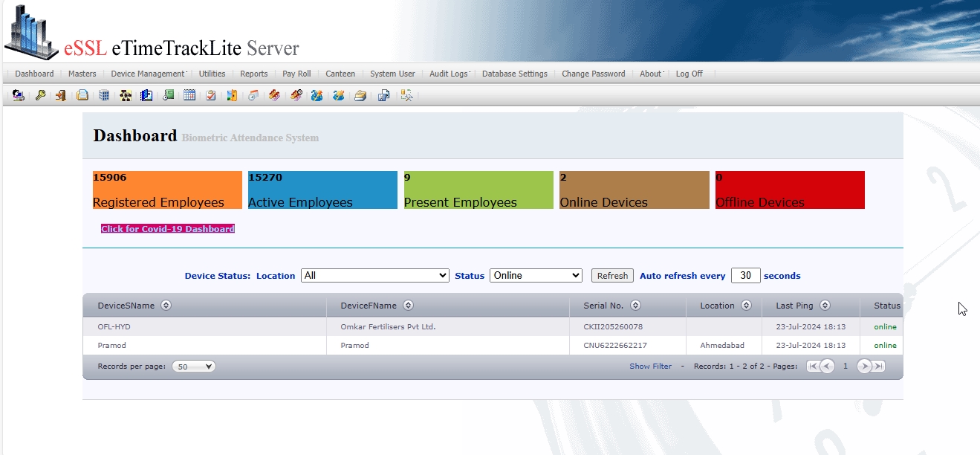Click the Refresh button
This screenshot has height=455, width=980.
(613, 276)
